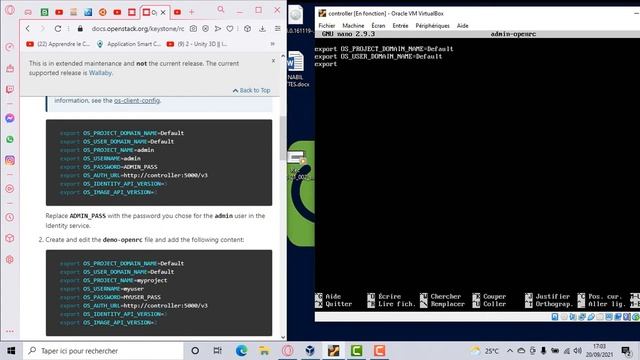Switch to the orange circle tab

click(102, 12)
